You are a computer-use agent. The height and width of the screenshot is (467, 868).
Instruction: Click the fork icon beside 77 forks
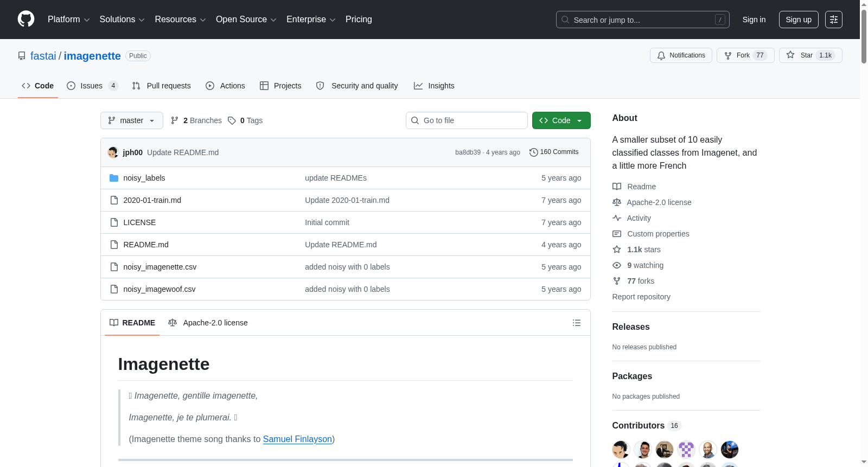pos(617,281)
